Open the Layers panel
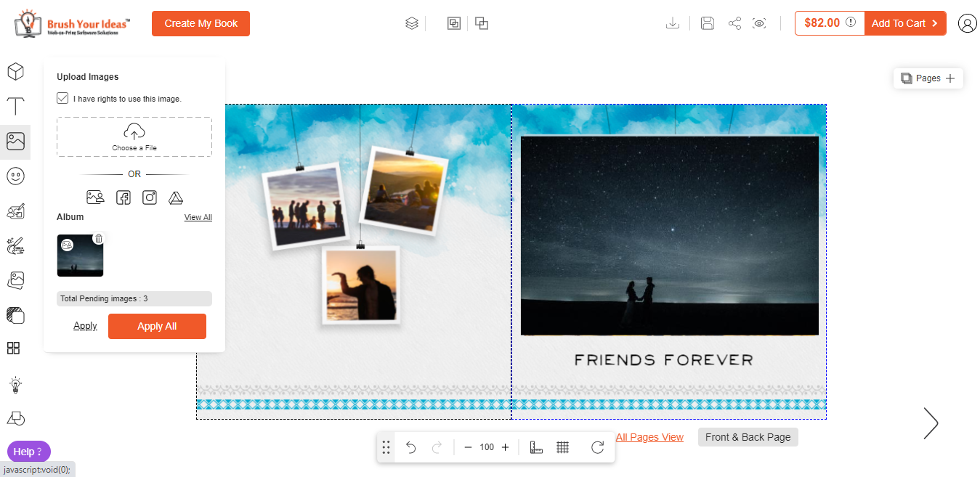Image resolution: width=980 pixels, height=477 pixels. coord(411,23)
